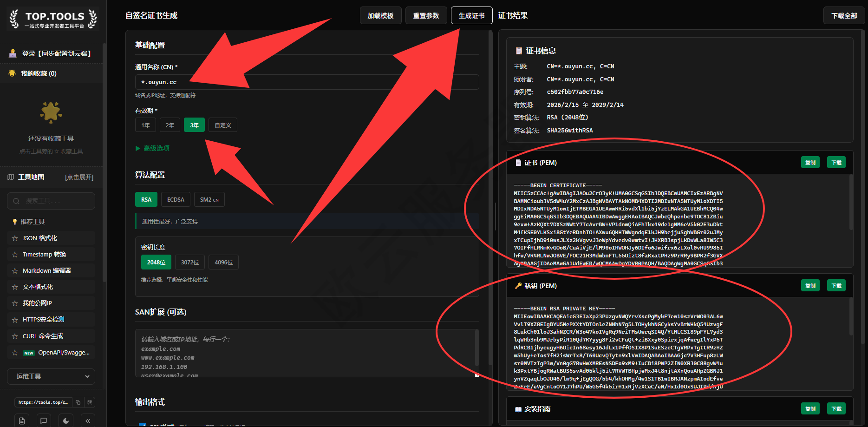The height and width of the screenshot is (427, 868).
Task: Choose ECDSA as the algorithm
Action: 176,200
